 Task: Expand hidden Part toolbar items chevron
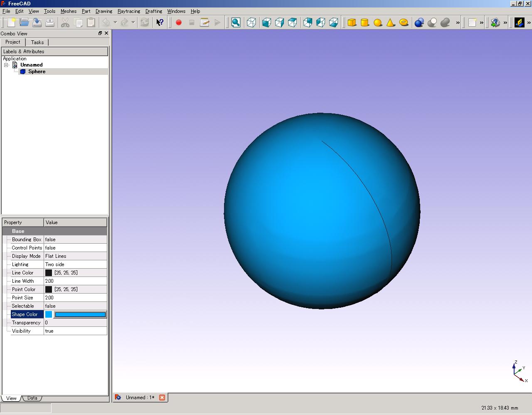[458, 22]
